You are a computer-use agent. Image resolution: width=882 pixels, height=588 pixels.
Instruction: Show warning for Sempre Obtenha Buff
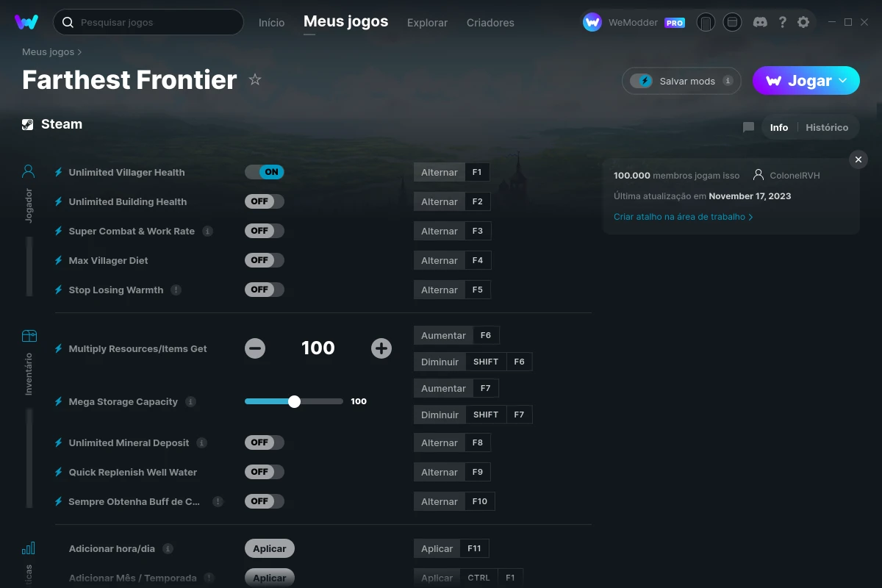pos(218,501)
